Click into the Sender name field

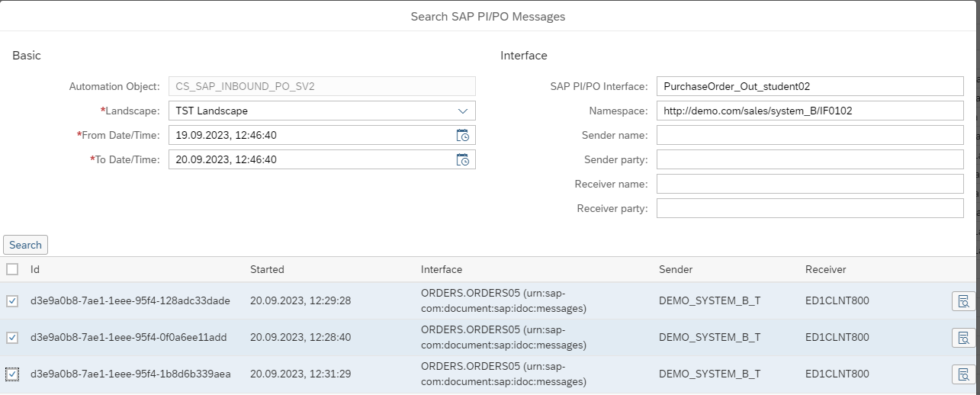(810, 135)
